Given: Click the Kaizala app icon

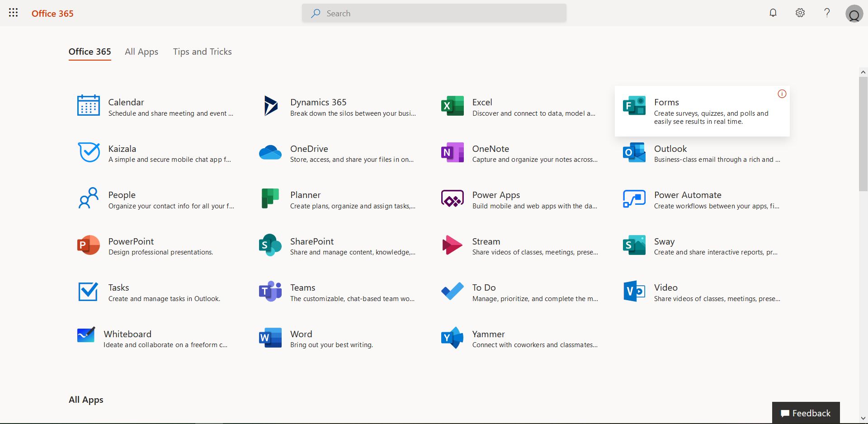Looking at the screenshot, I should coord(89,152).
